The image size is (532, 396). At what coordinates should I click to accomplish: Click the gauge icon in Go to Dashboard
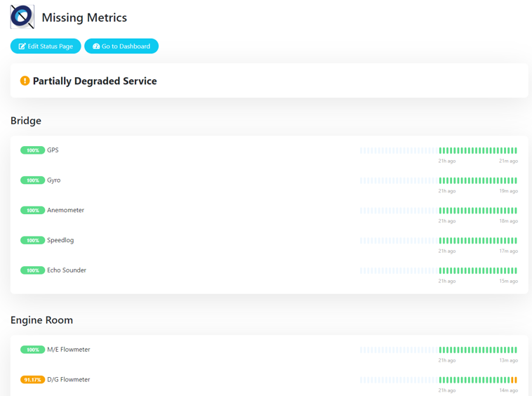96,46
